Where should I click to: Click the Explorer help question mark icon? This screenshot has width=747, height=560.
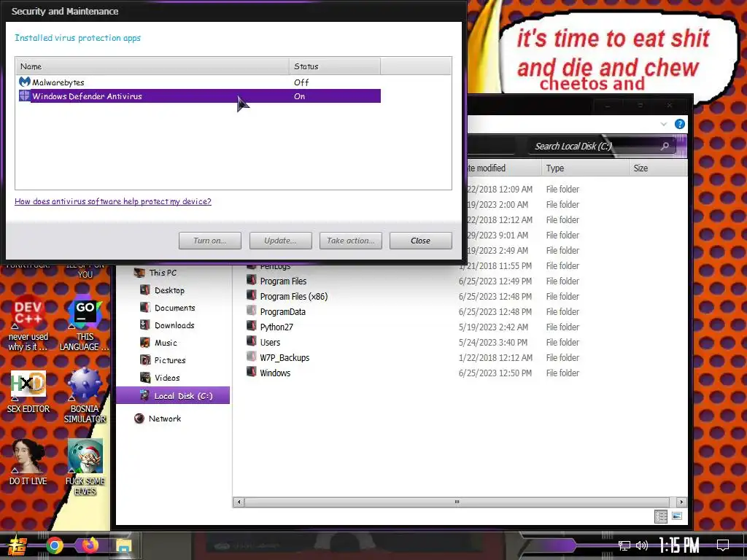[680, 124]
